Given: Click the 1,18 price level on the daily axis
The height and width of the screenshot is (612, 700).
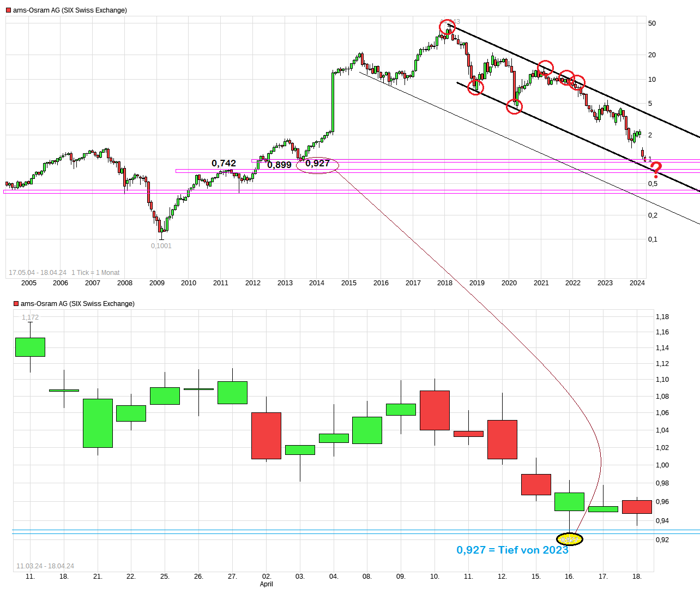Looking at the screenshot, I should pyautogui.click(x=662, y=317).
